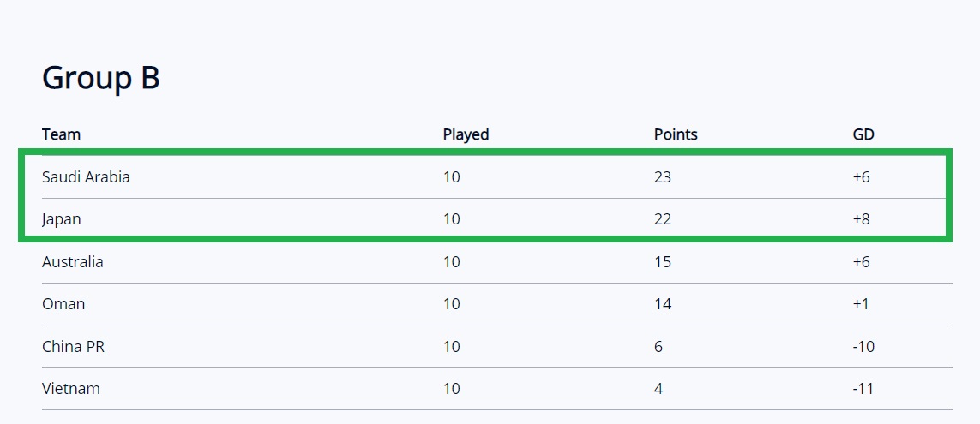
Task: Click Japan's +8 goal difference
Action: (861, 219)
